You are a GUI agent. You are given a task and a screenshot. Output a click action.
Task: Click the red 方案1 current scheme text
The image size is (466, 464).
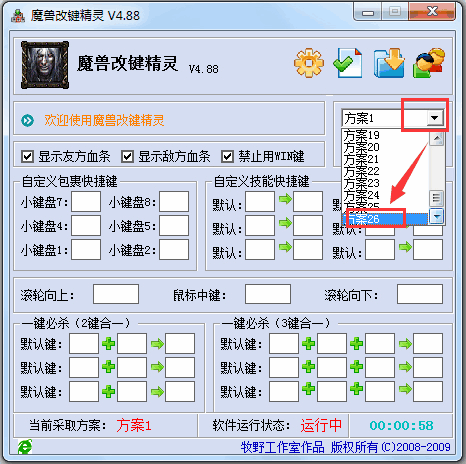pyautogui.click(x=134, y=426)
